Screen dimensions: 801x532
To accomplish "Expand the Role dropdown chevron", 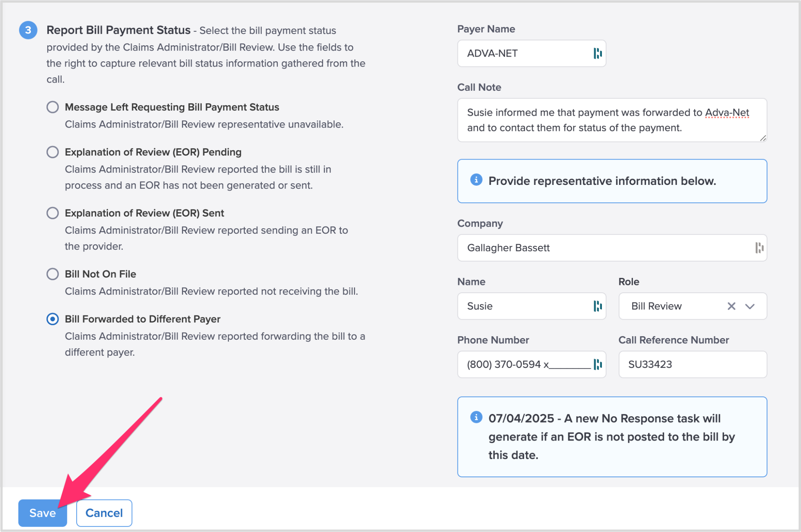I will click(x=750, y=306).
